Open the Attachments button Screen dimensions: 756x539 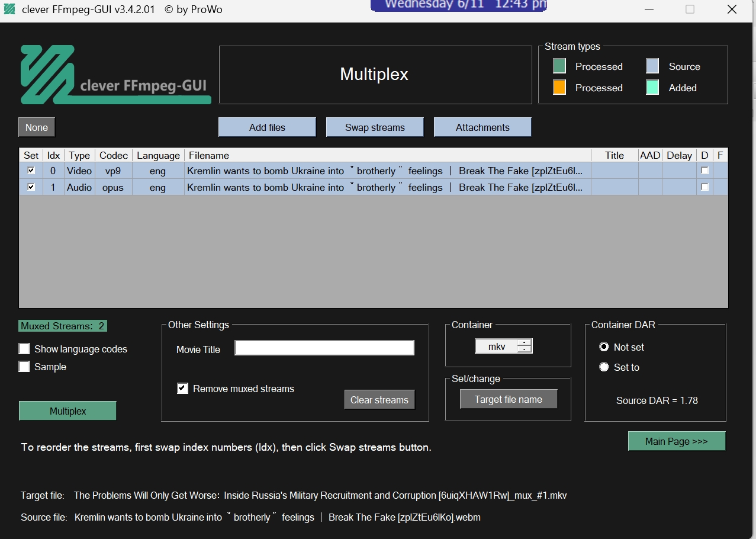(482, 127)
